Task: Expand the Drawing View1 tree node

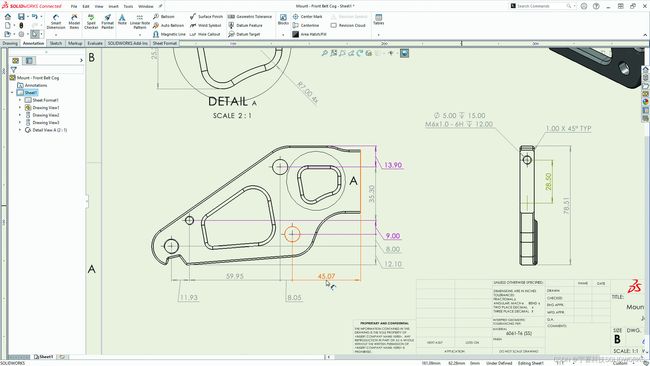Action: 19,108
